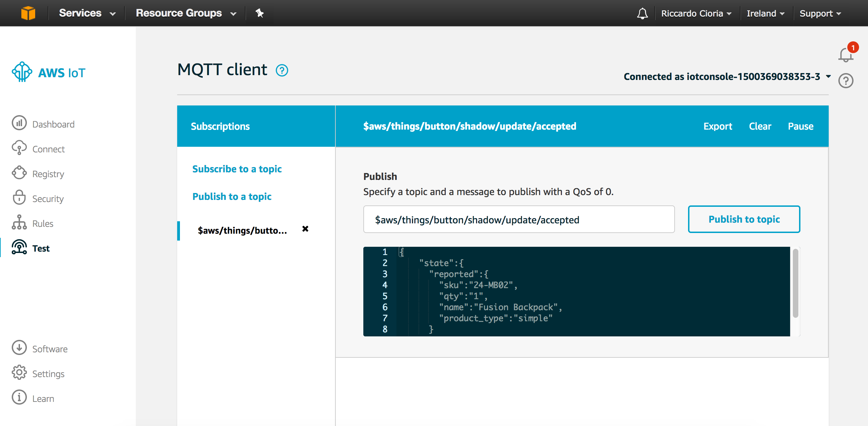The width and height of the screenshot is (868, 426).
Task: Click the Test antenna icon
Action: pyautogui.click(x=19, y=247)
